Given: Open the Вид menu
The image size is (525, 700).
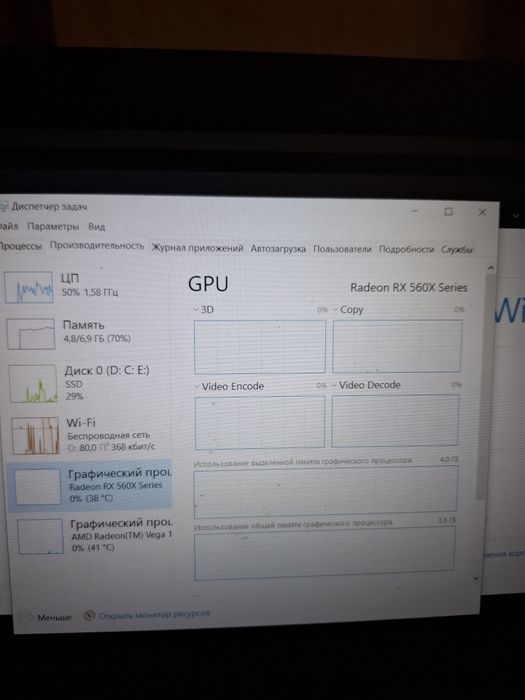Looking at the screenshot, I should (x=96, y=227).
